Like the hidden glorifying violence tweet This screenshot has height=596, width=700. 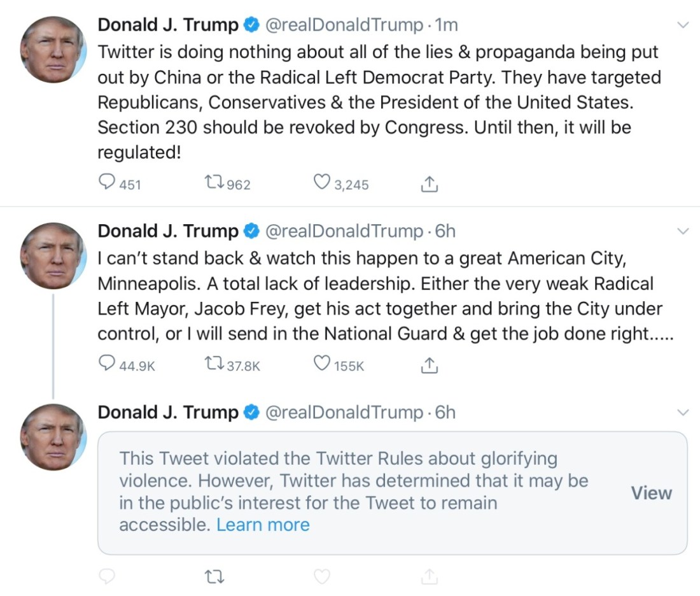(323, 577)
